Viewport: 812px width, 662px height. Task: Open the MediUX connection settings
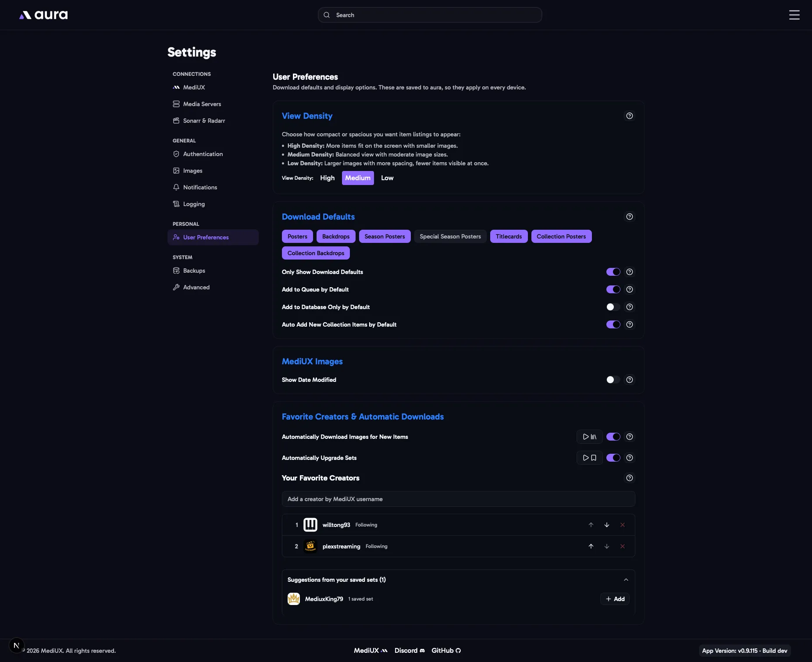[x=213, y=87]
